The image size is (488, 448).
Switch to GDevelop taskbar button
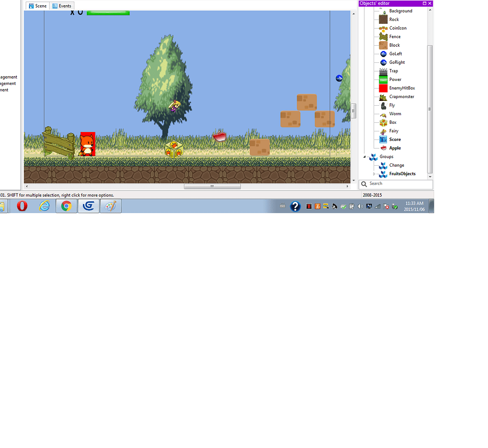tap(89, 206)
